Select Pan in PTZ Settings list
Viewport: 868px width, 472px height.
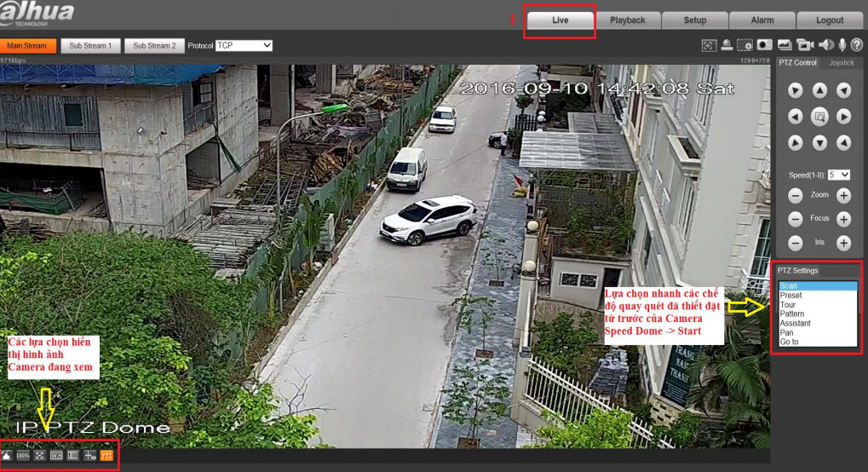[x=818, y=332]
